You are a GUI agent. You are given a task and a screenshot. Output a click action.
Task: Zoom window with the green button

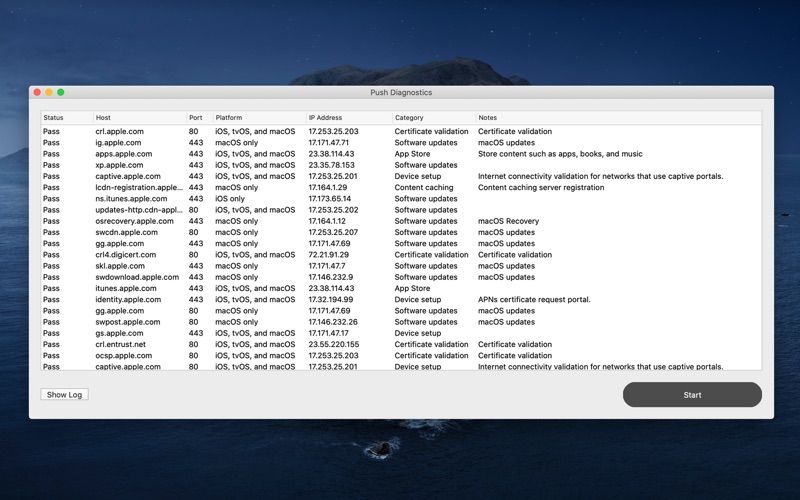61,92
